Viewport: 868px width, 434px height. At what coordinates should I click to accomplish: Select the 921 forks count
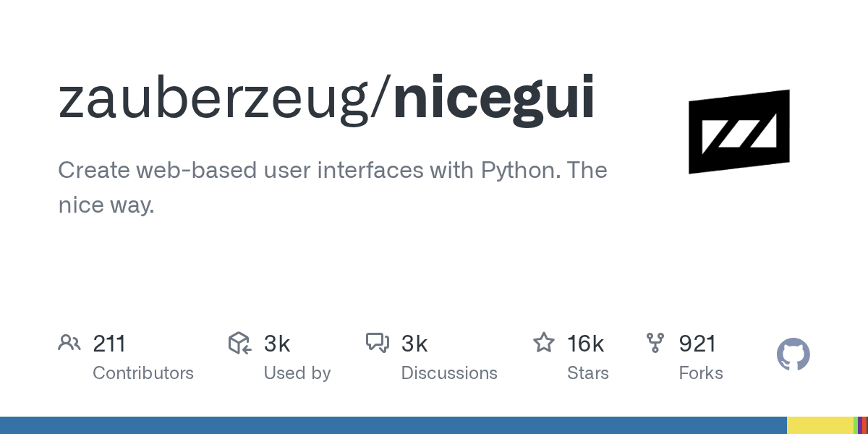click(697, 344)
